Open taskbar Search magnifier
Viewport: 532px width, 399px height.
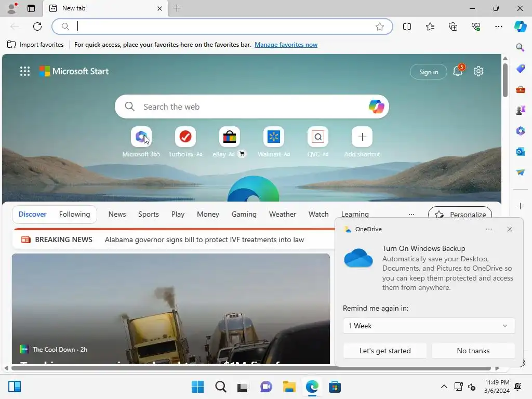(x=220, y=387)
